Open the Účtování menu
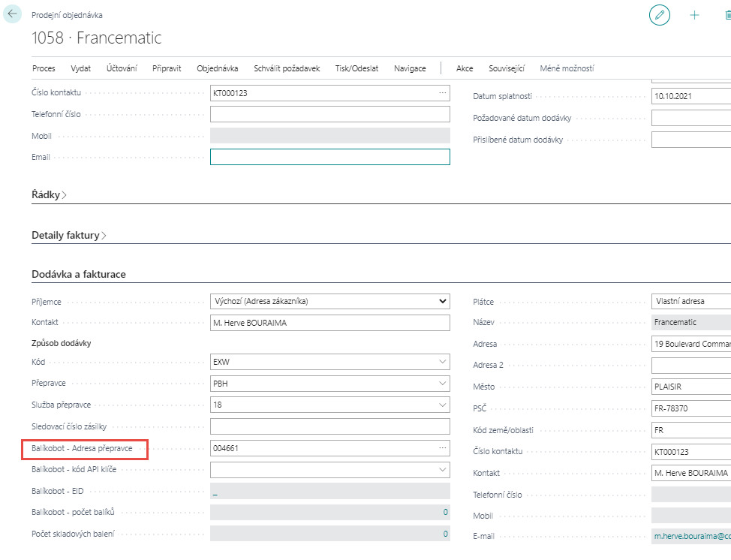 (x=122, y=68)
